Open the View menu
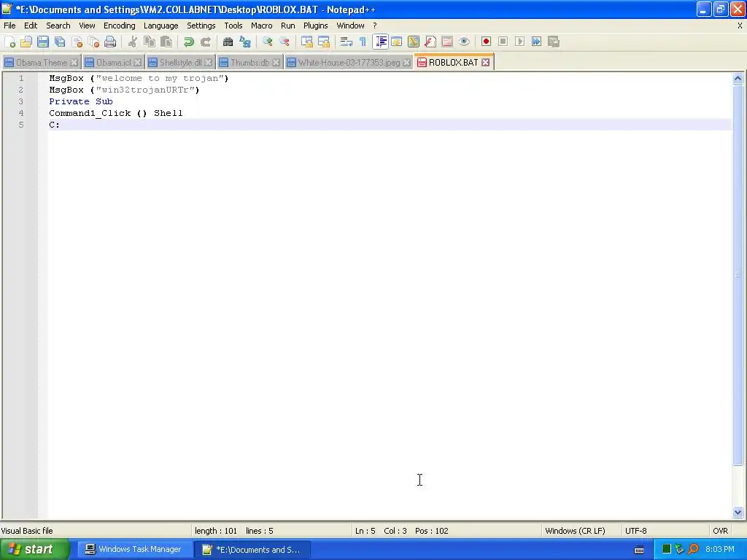 (87, 26)
